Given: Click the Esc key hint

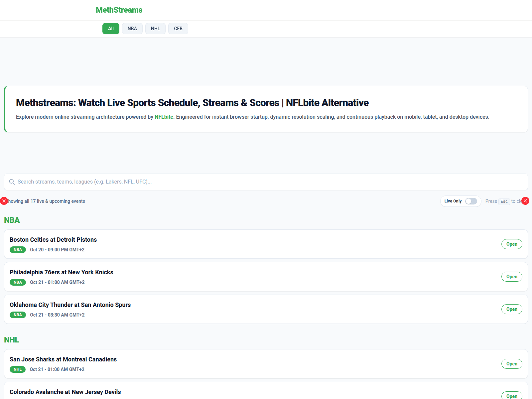Looking at the screenshot, I should 504,201.
